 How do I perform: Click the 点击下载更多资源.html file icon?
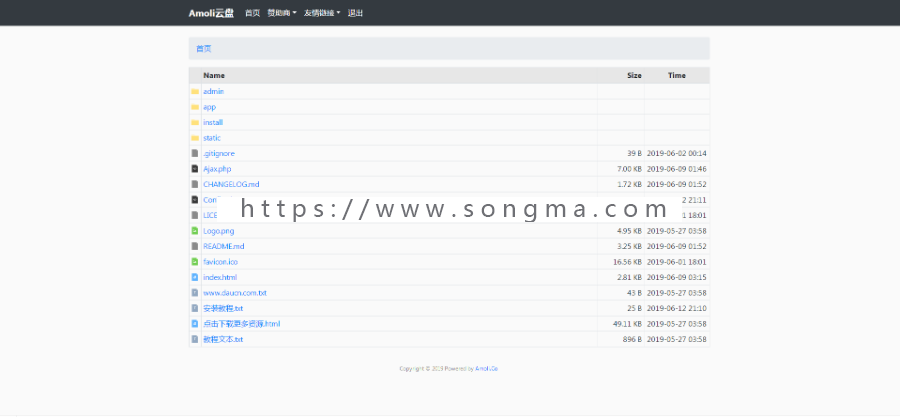[195, 324]
